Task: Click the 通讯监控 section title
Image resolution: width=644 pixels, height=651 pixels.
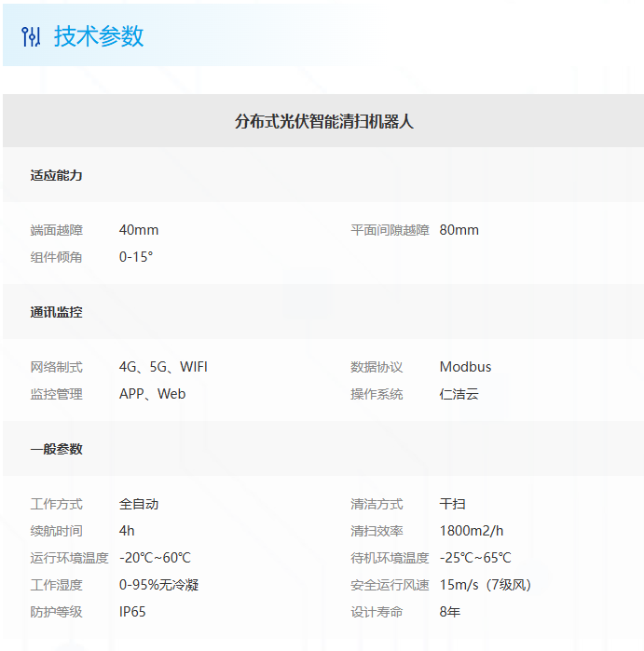Action: tap(56, 312)
